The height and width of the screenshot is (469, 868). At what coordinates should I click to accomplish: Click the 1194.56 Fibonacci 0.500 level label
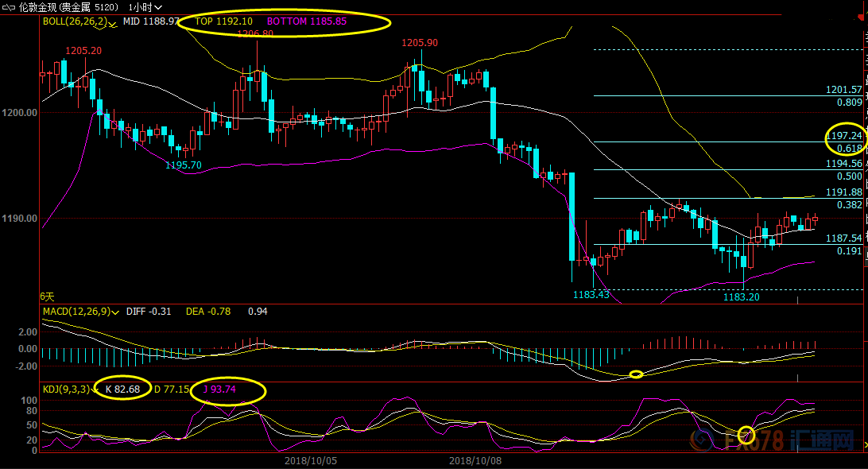[x=844, y=164]
